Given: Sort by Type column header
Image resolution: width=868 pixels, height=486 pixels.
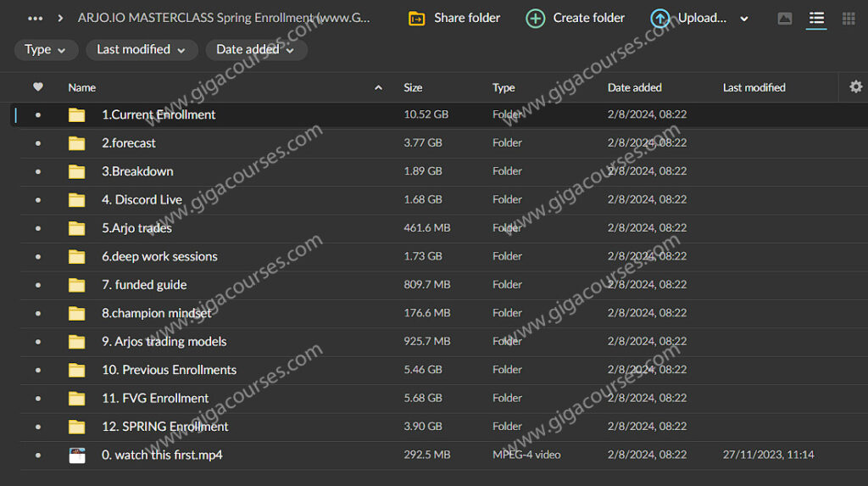Looking at the screenshot, I should pyautogui.click(x=504, y=87).
